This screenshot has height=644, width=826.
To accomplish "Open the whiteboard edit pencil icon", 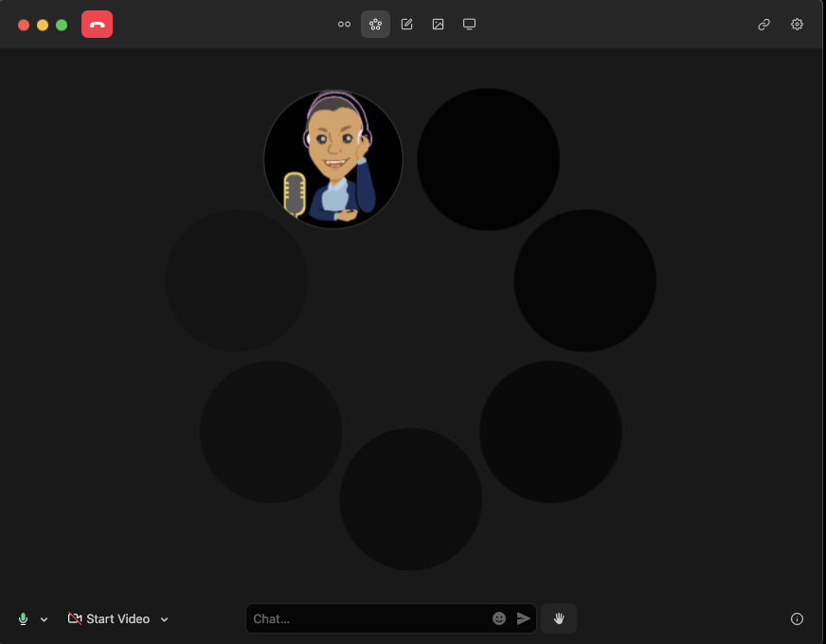I will point(406,25).
